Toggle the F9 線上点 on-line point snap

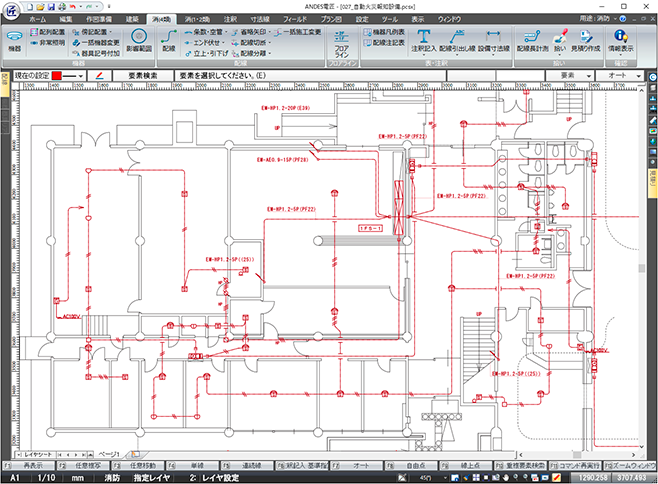click(465, 466)
